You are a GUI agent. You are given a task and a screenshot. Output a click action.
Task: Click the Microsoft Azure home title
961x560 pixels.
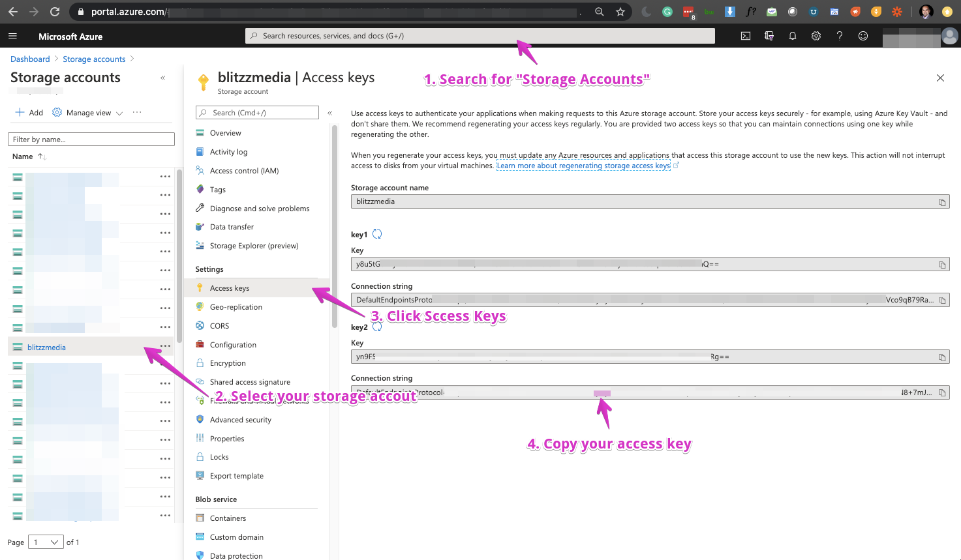click(70, 37)
